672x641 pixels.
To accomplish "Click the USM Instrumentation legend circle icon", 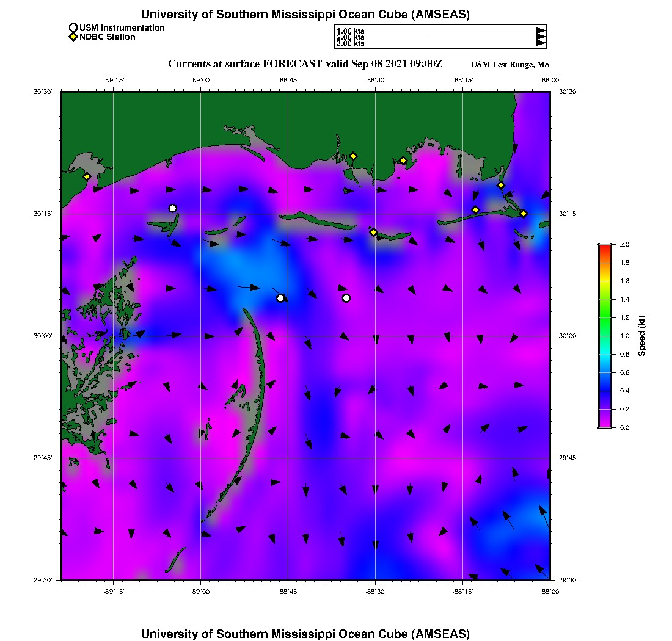I will click(x=73, y=27).
